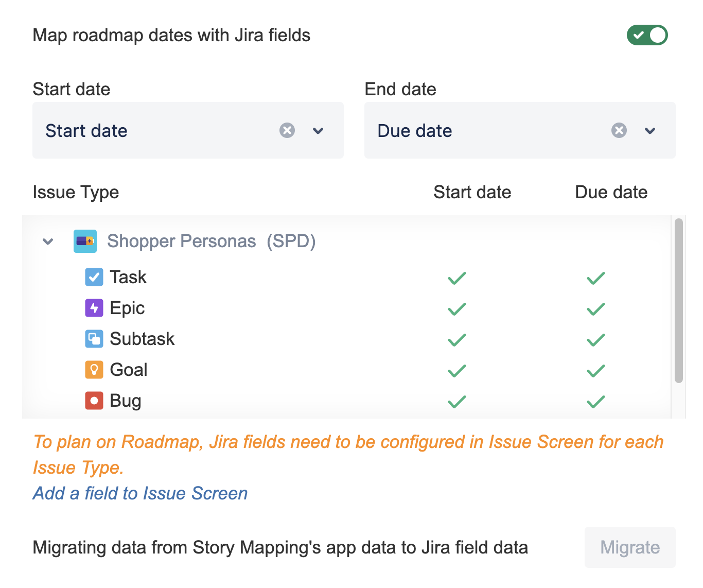Open the End date dropdown arrow
This screenshot has width=703, height=588.
coord(650,131)
